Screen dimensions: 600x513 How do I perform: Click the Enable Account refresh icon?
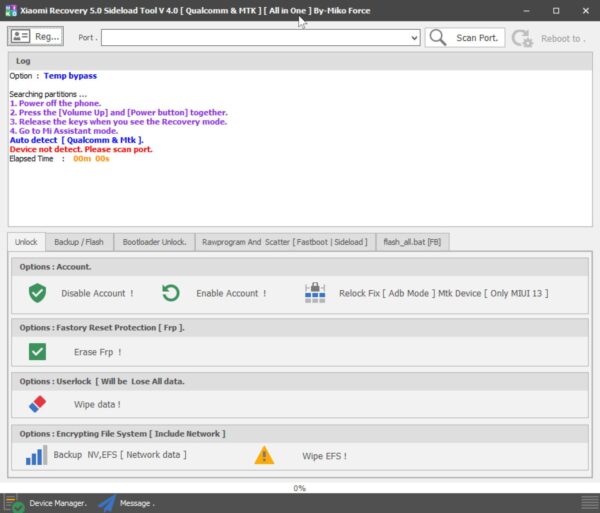click(x=171, y=293)
